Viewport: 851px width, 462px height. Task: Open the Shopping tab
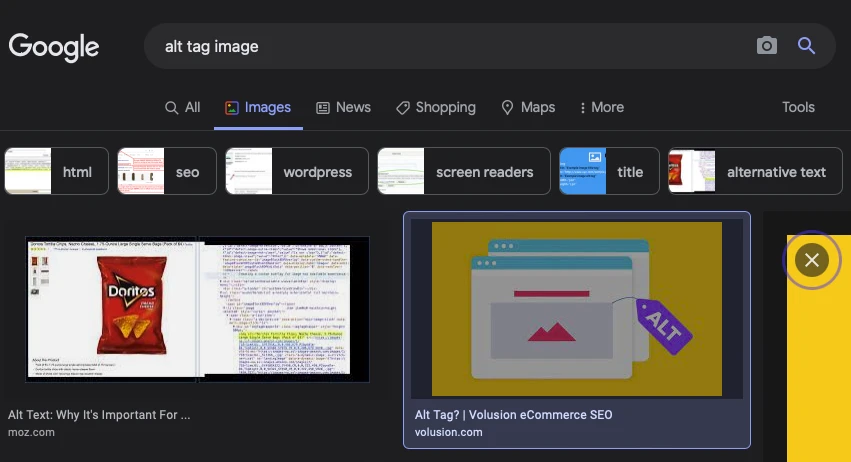pos(436,107)
